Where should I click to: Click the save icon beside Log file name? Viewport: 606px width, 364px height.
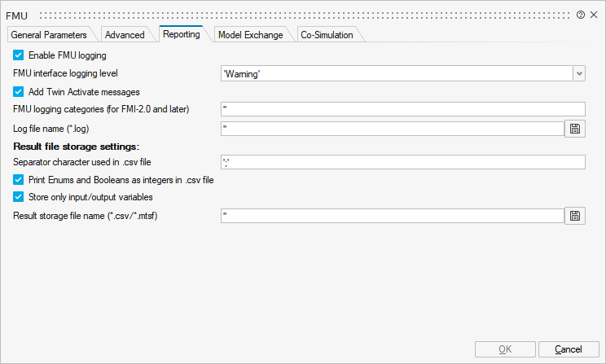click(x=576, y=128)
